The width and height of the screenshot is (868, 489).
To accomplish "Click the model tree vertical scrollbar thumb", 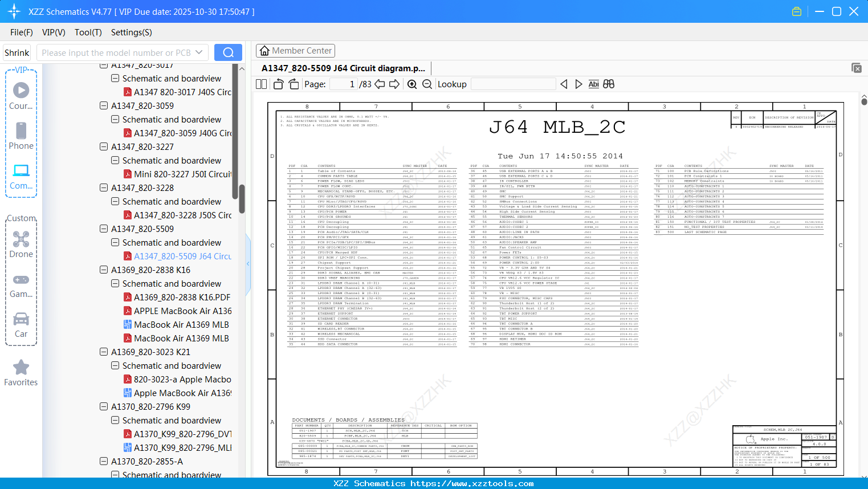I will 242,199.
